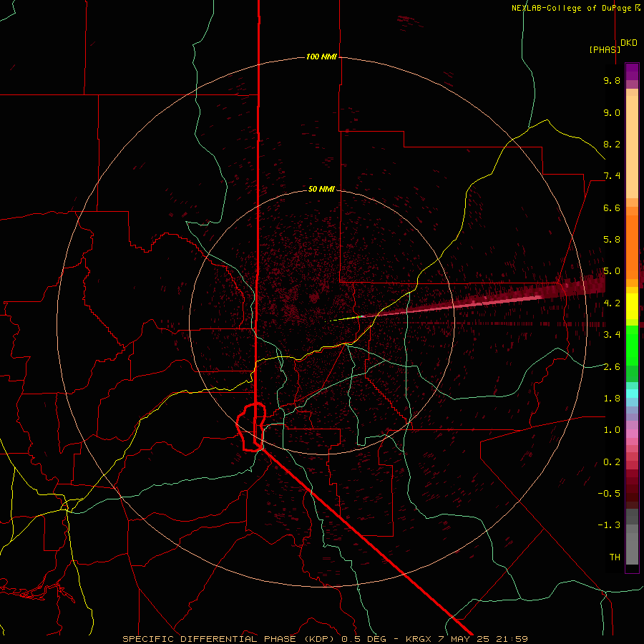The image size is (644, 644).
Task: Click the 1.8 legend value
Action: click(612, 399)
